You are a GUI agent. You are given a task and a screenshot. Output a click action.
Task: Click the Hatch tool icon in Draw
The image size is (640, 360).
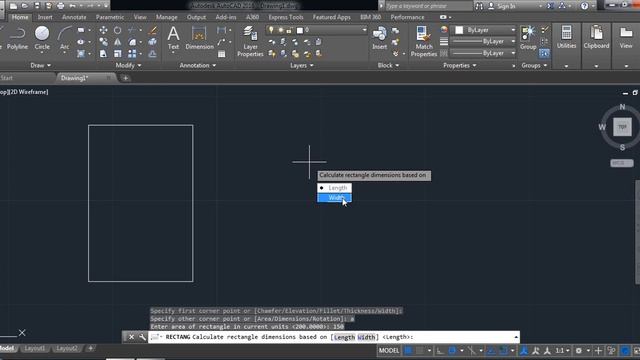[81, 54]
